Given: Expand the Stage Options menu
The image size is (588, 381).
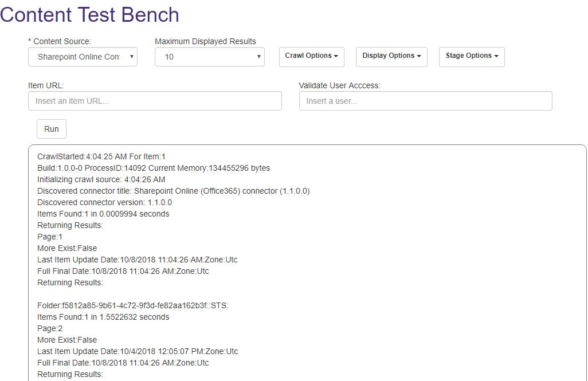Looking at the screenshot, I should tap(471, 56).
